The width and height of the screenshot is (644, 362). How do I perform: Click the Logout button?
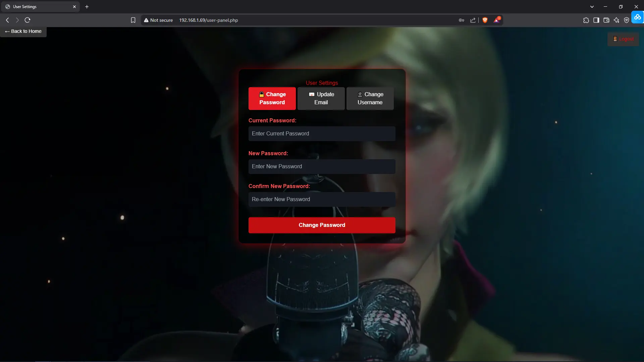623,39
